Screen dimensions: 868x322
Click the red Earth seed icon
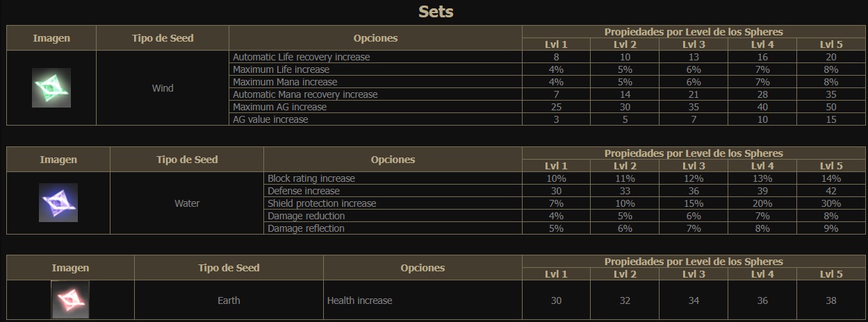click(70, 300)
